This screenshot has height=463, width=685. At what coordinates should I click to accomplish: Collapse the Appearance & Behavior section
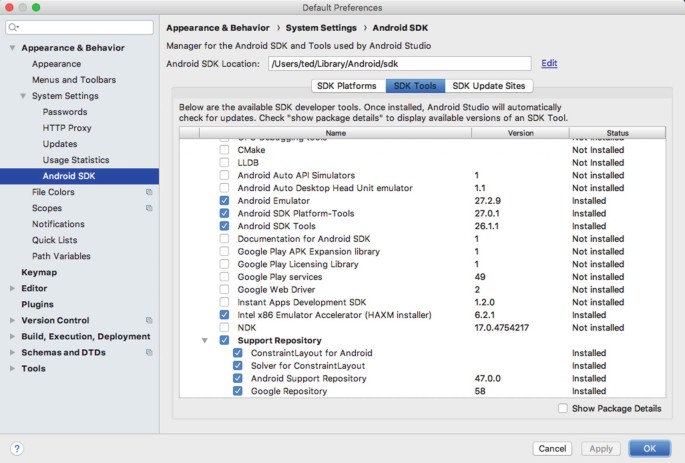click(x=12, y=48)
